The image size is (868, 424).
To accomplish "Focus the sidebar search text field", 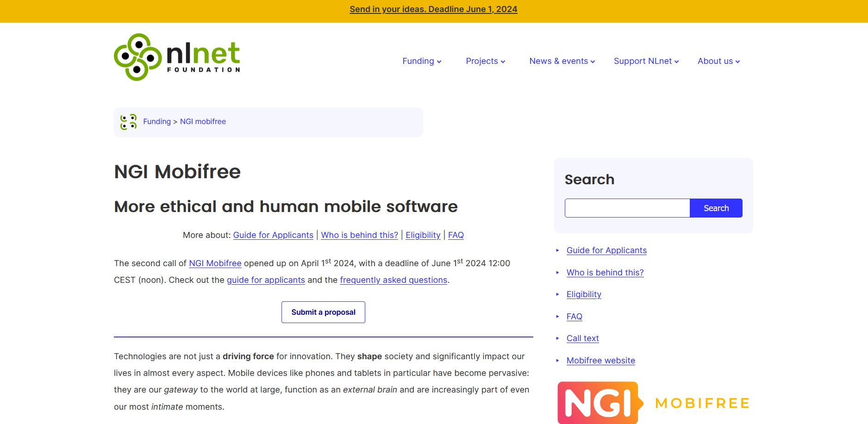I will coord(627,208).
